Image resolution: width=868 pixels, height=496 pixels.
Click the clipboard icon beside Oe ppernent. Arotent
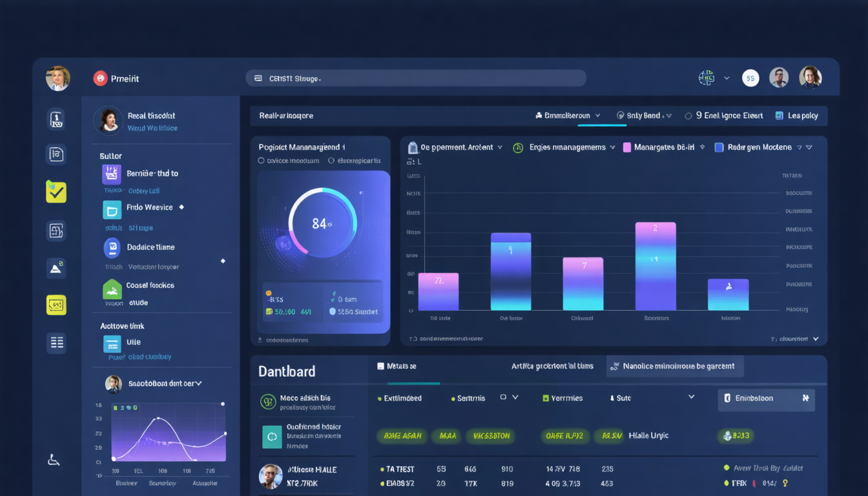point(412,148)
